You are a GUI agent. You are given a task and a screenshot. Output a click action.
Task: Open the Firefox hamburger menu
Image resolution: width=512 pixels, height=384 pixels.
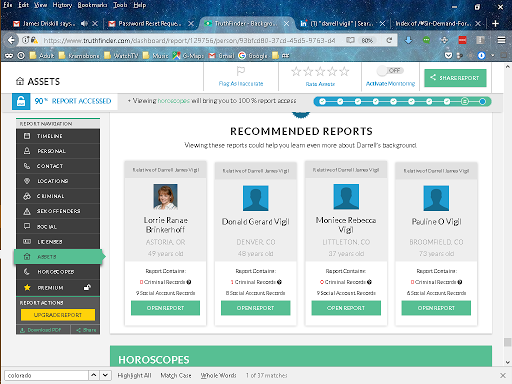click(x=501, y=40)
